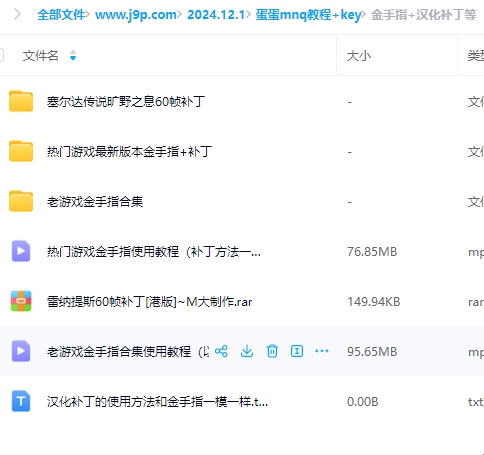The width and height of the screenshot is (484, 455).
Task: Click the rename icon on highlighted row
Action: click(297, 351)
